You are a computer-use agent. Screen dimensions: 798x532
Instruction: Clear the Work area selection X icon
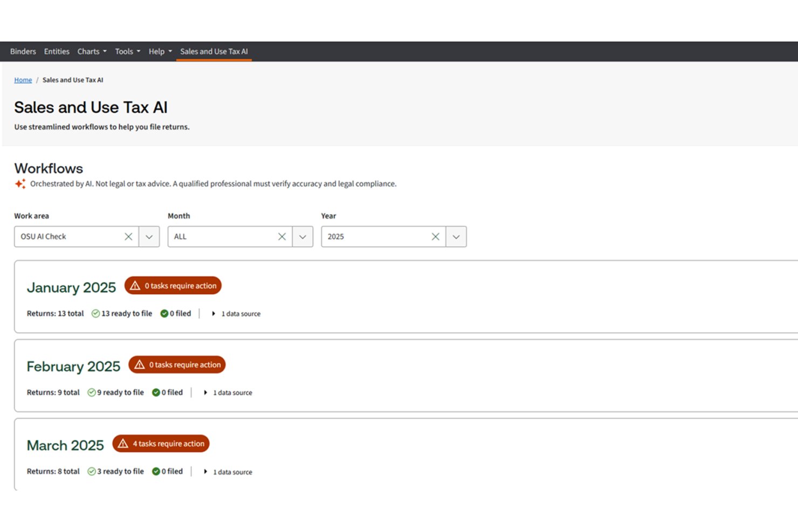click(128, 237)
